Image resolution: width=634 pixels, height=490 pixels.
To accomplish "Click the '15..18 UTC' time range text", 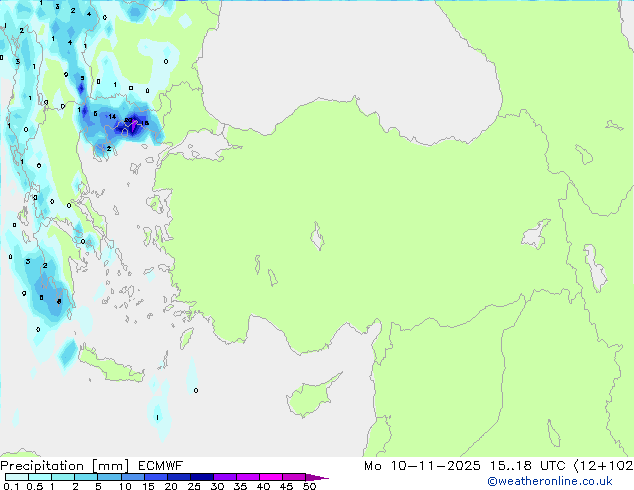I will point(527,466).
